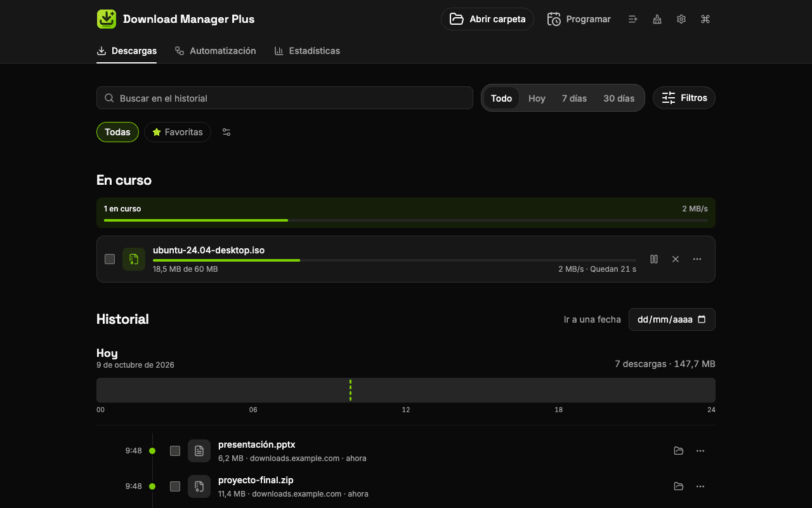Filter history to Hoy
812x508 pixels.
click(x=537, y=98)
